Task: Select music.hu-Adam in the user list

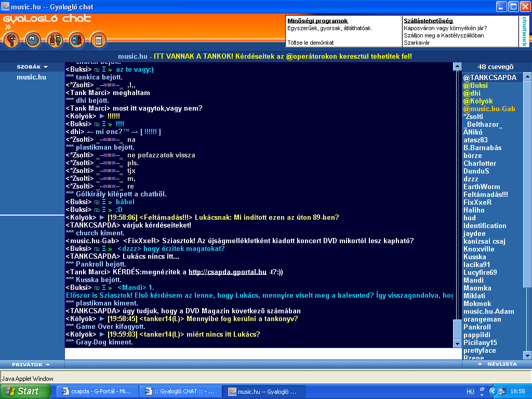Action: pos(488,312)
